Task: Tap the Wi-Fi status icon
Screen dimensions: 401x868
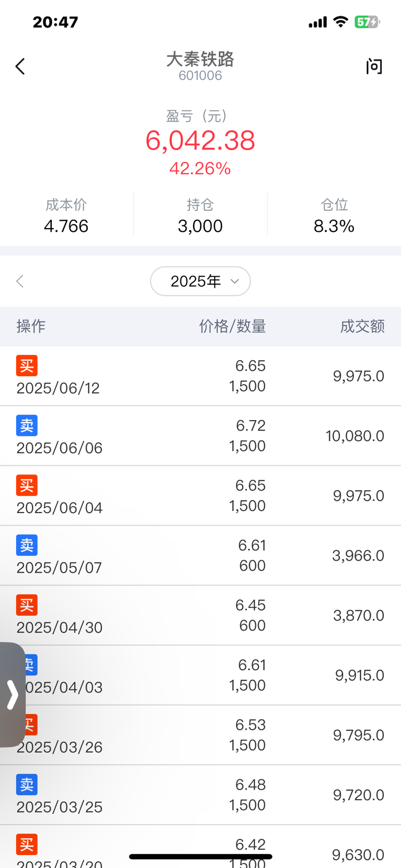Action: point(341,22)
